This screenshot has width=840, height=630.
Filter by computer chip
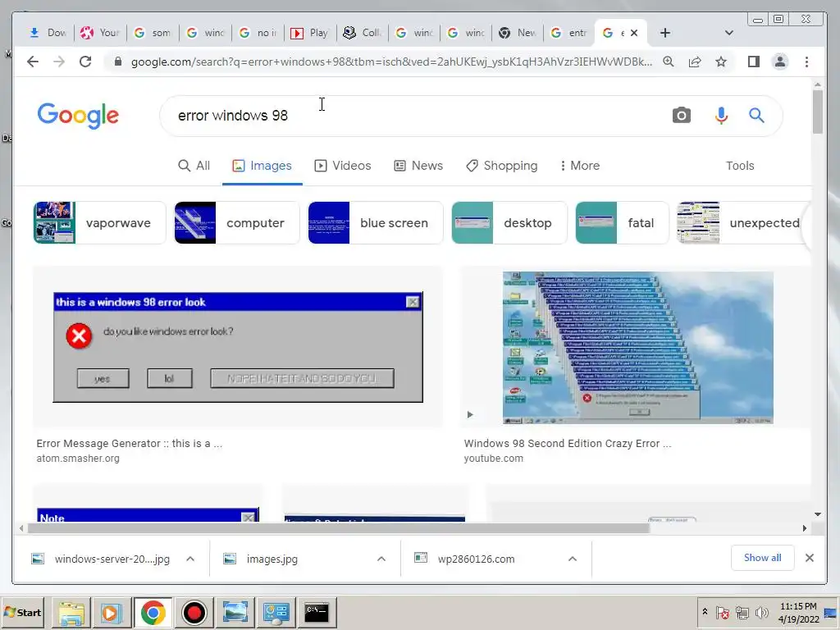pos(237,223)
